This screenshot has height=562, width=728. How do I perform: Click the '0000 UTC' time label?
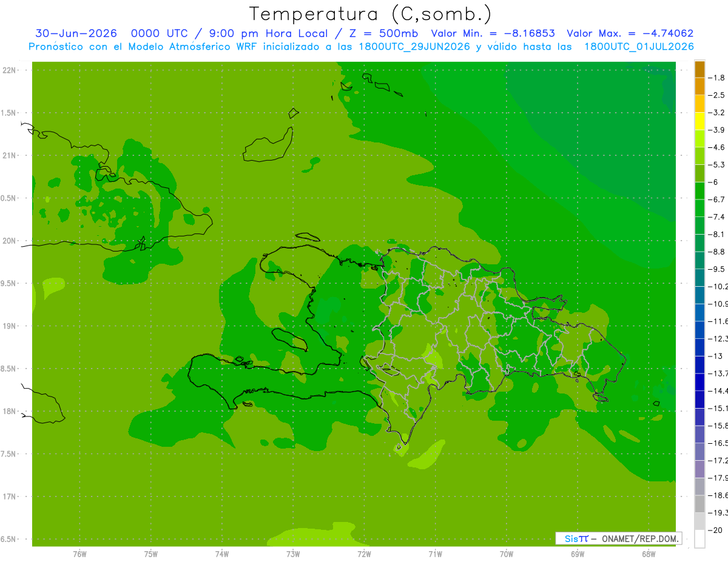click(x=160, y=34)
